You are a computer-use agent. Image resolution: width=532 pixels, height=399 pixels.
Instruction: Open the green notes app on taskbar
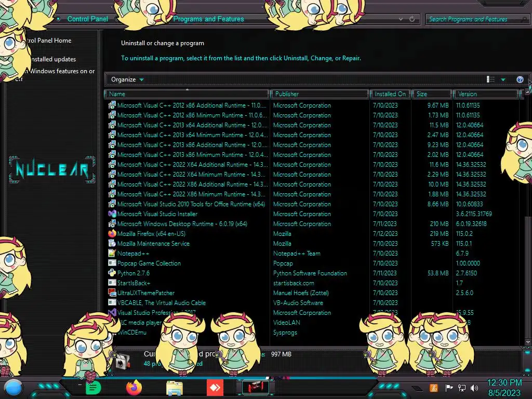click(x=94, y=388)
